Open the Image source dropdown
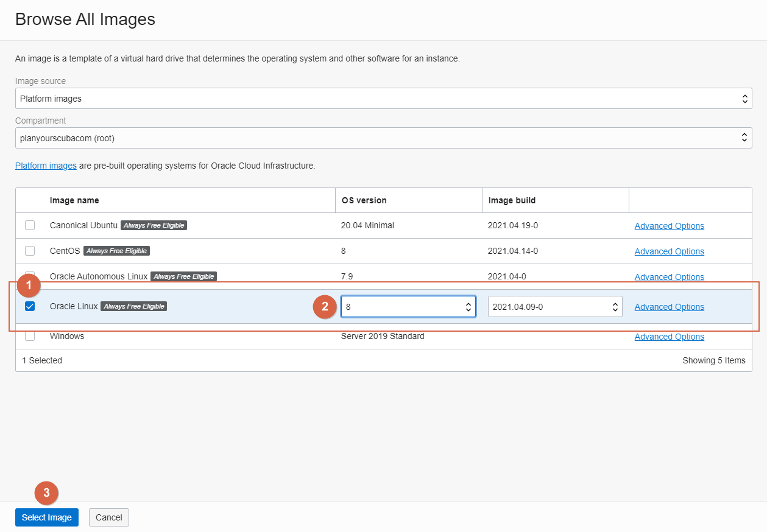767x532 pixels. [x=384, y=98]
